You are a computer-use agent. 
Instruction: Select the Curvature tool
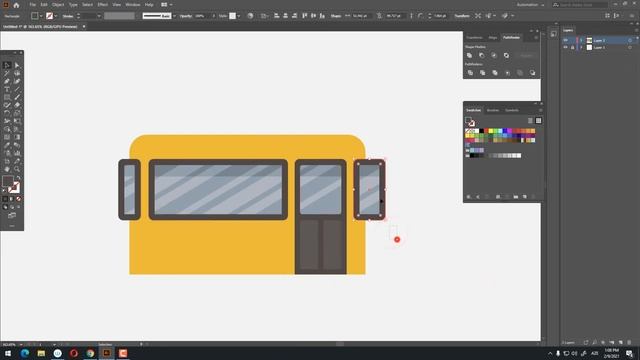coord(17,81)
